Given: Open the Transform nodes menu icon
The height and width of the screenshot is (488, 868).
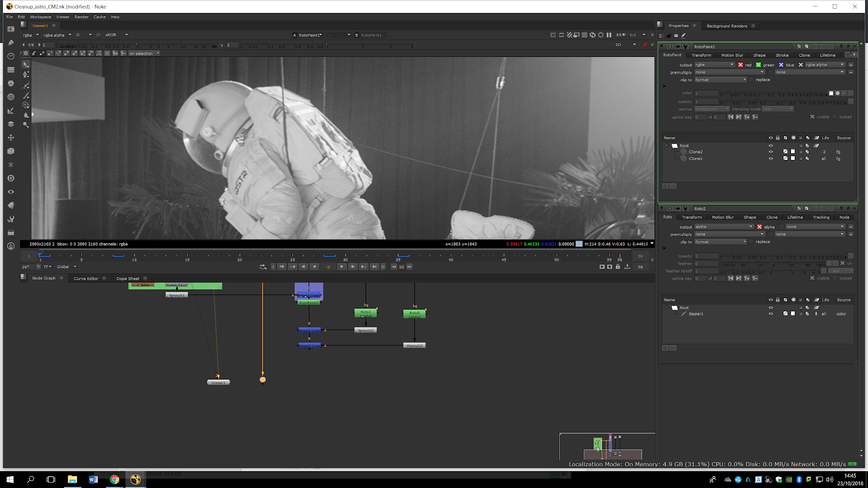Looking at the screenshot, I should [10, 138].
